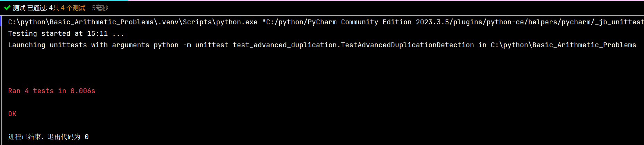Screen dimensions: 644x145
Task: Click the '进程已结束，退出代码为 0' line
Action: 48,137
